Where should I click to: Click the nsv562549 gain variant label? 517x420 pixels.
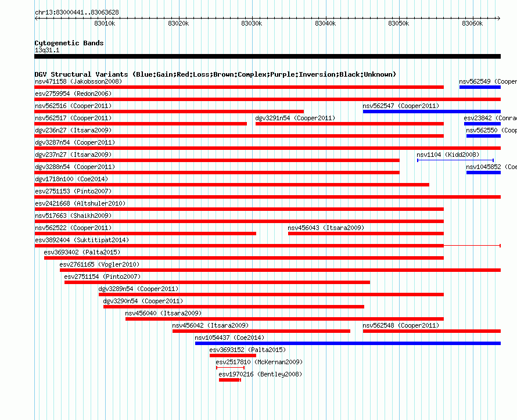pyautogui.click(x=488, y=81)
